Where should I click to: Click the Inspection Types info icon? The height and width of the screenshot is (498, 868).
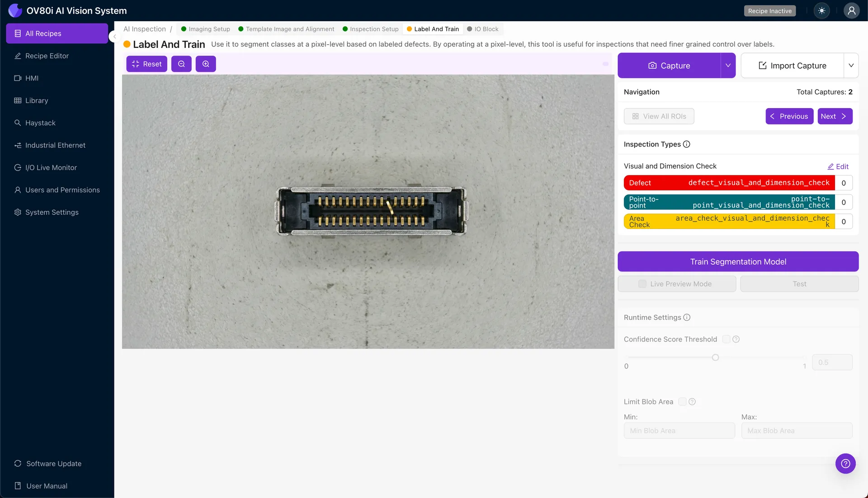[686, 144]
